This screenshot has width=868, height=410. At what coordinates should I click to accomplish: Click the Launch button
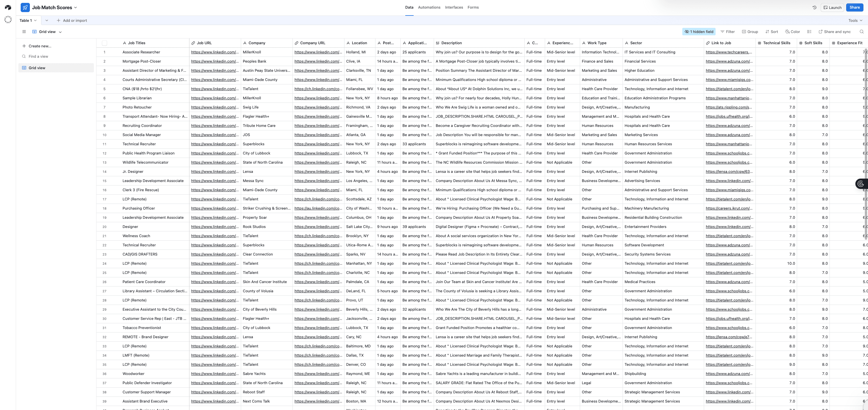click(x=832, y=7)
